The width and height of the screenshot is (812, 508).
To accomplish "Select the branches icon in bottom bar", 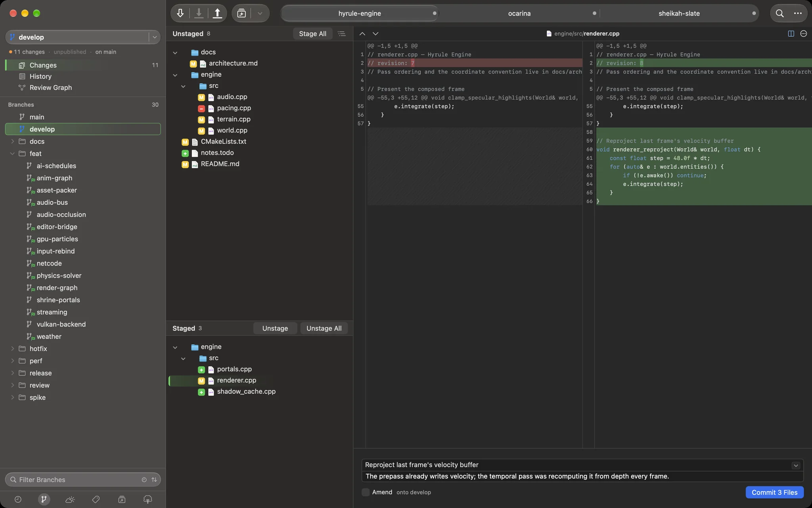I will pos(44,499).
